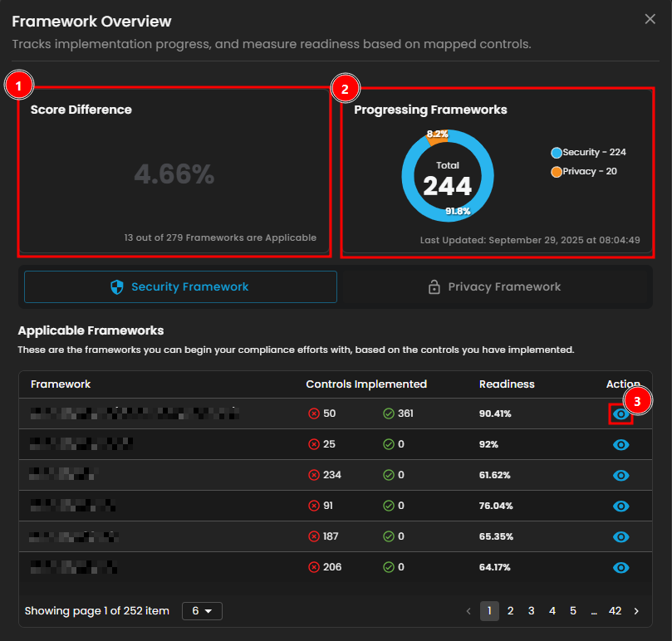Close the Framework Overview dialog

click(650, 19)
